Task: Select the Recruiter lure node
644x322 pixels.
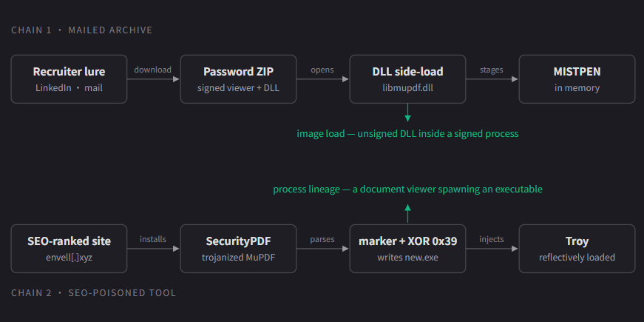Action: (69, 79)
